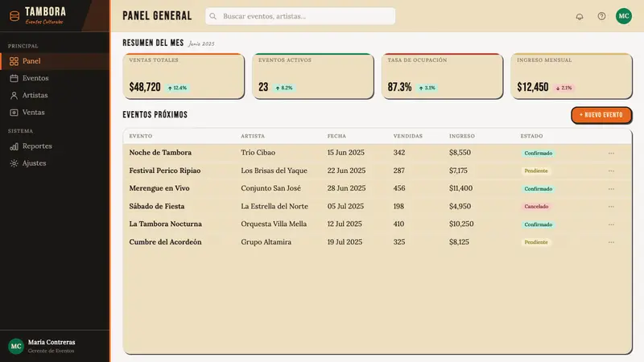Select event Cumbre del Acordeón
This screenshot has height=362, width=644.
166,242
